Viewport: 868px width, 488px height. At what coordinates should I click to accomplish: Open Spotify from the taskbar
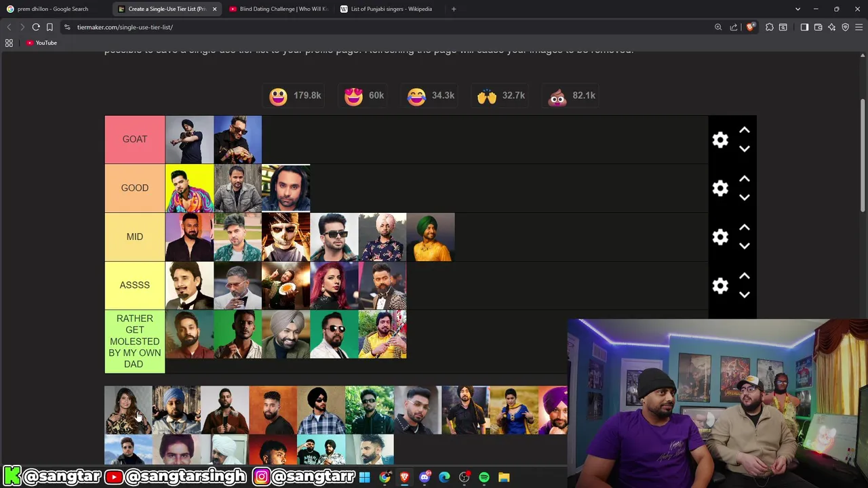coord(484,477)
